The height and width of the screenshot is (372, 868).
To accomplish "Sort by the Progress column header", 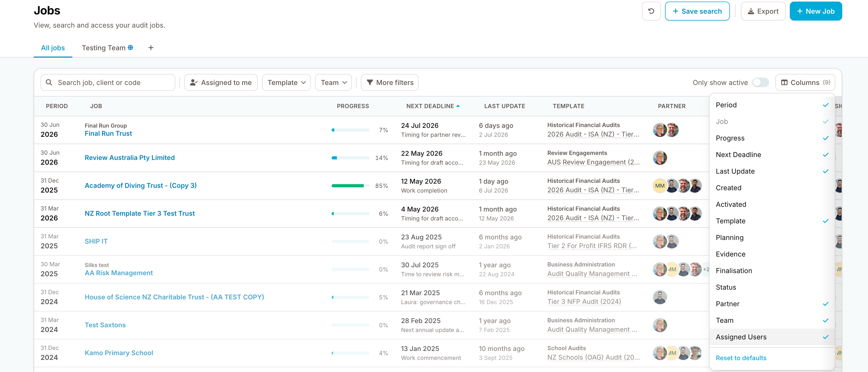I will [353, 106].
